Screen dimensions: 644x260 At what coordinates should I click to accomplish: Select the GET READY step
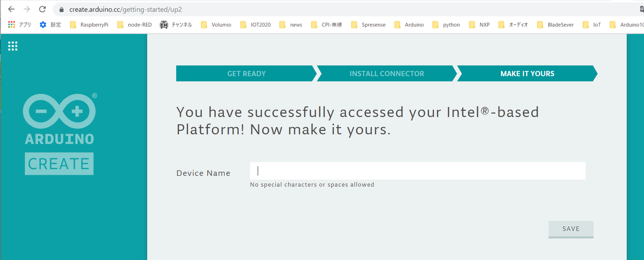coord(247,74)
